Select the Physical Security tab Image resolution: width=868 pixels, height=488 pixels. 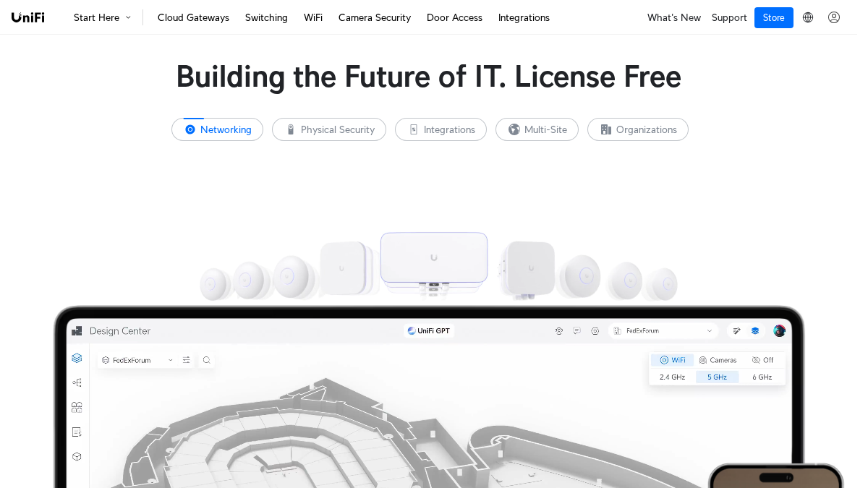(x=329, y=129)
